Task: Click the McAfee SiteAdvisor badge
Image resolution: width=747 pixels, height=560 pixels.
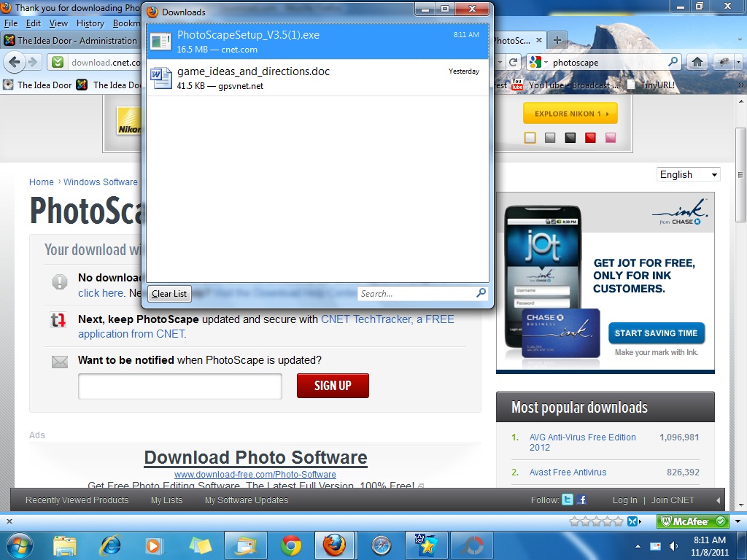Action: [693, 521]
